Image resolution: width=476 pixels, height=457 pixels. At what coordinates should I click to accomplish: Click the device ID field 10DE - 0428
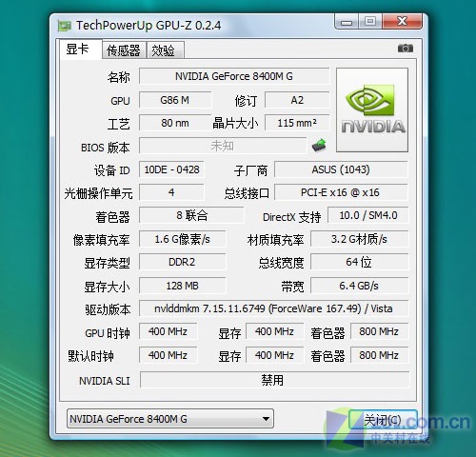tap(171, 169)
